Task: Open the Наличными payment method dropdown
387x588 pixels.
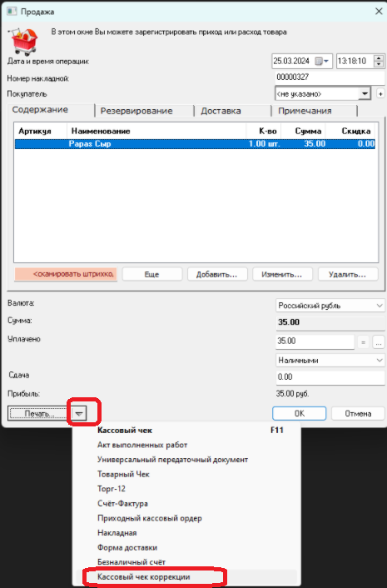Action: [x=380, y=361]
